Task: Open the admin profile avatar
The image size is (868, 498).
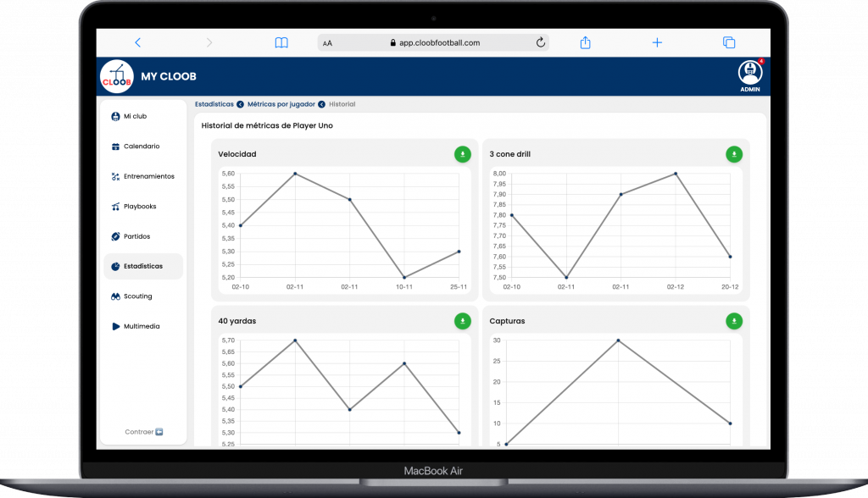Action: point(749,73)
